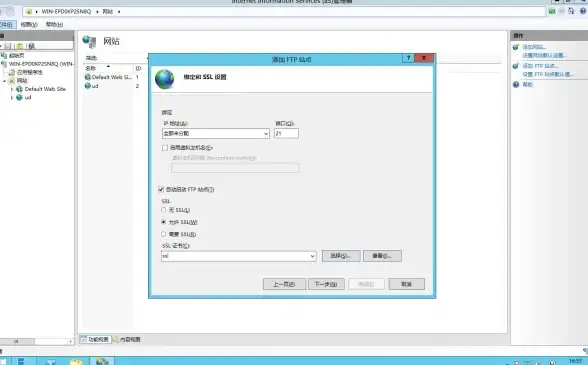Click the round Help icon at top-right toolbar

click(584, 11)
